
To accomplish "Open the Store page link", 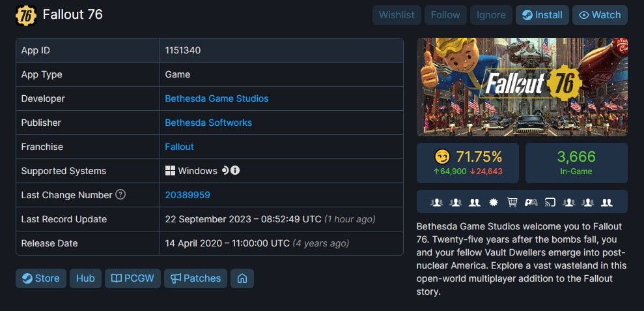I will (x=40, y=278).
